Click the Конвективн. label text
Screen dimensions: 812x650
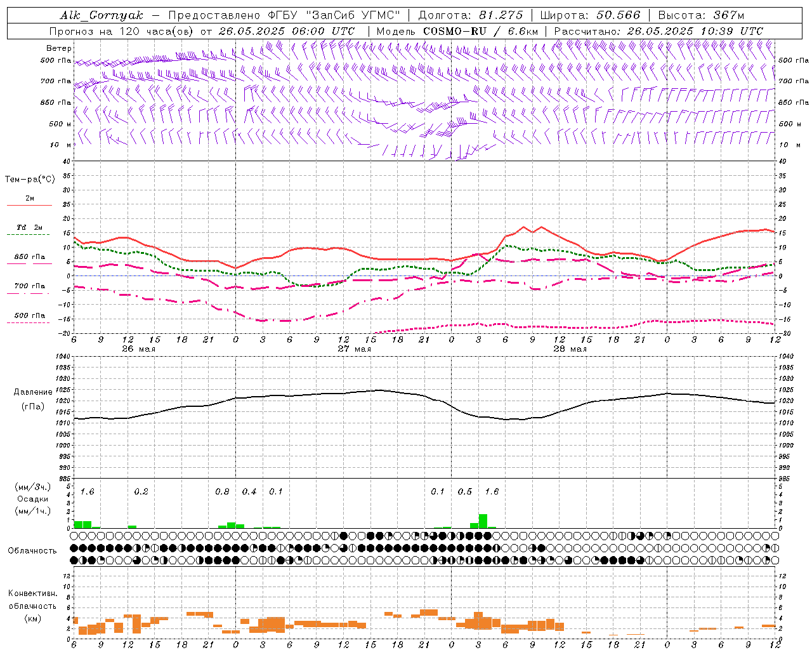(x=32, y=593)
